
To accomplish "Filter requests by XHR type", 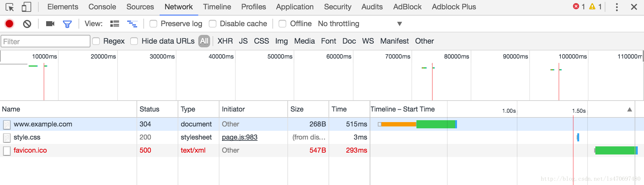I will tap(225, 41).
